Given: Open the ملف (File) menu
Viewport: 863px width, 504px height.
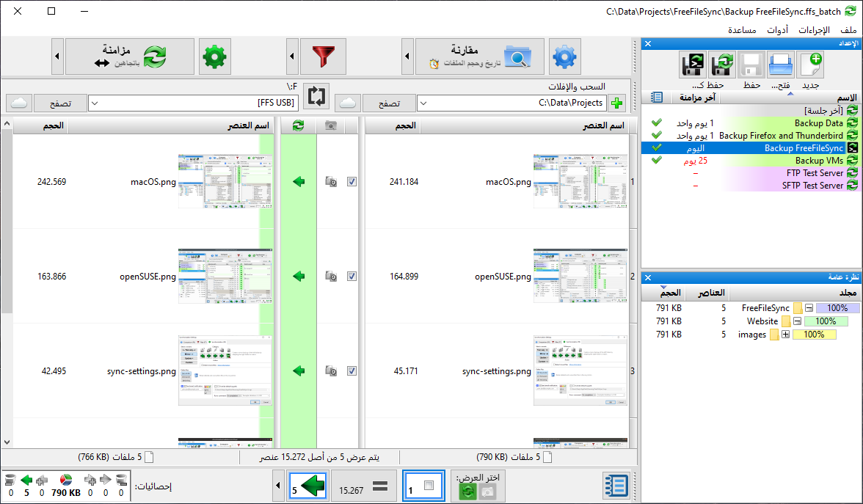Looking at the screenshot, I should pyautogui.click(x=848, y=30).
